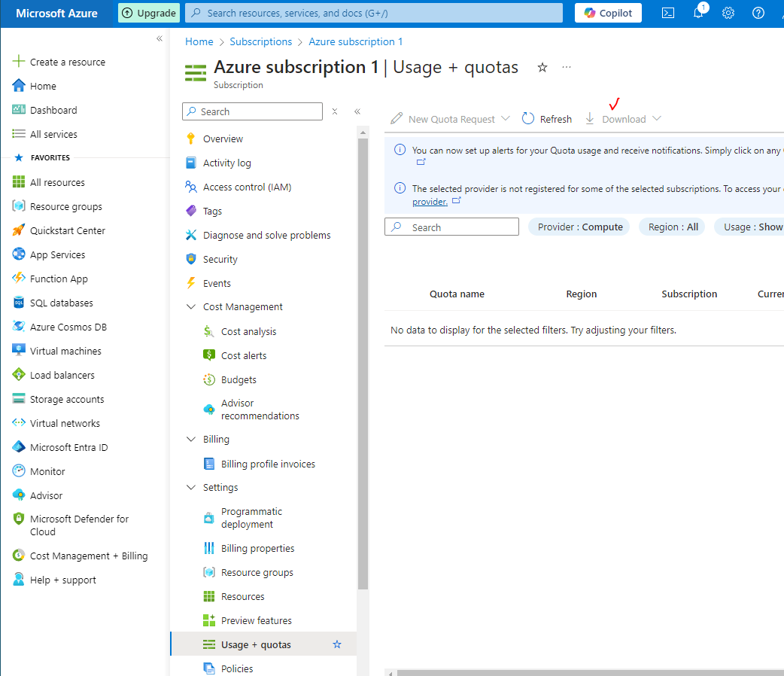Open Function App favorite

click(59, 279)
